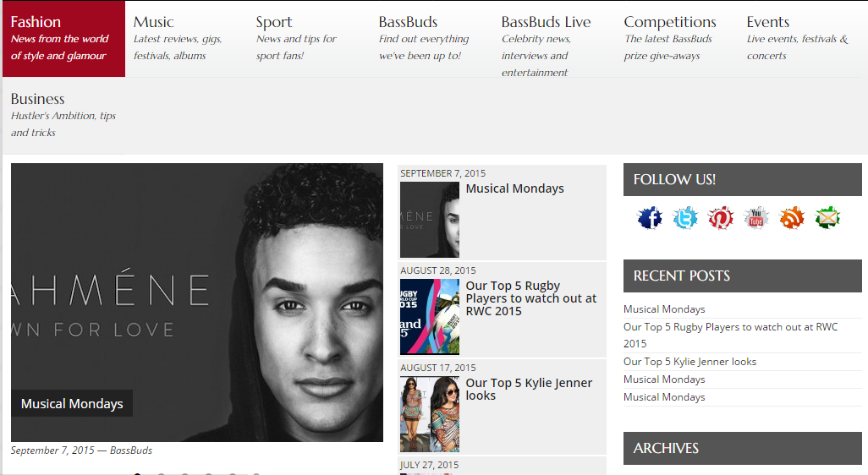Select the Fashion menu item

tap(63, 39)
